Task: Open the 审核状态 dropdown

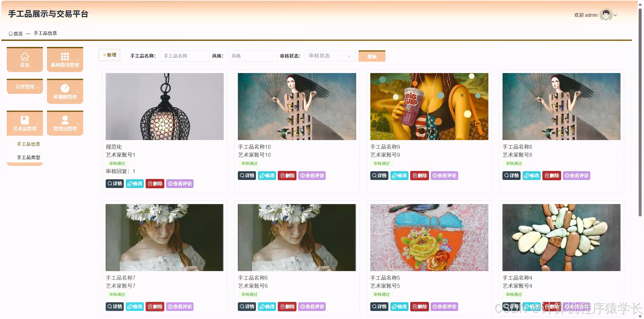Action: [330, 56]
